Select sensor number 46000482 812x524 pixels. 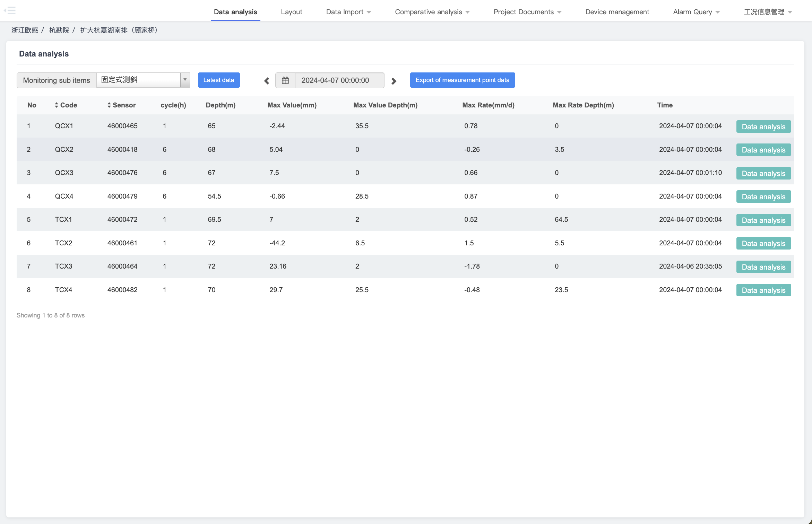122,290
